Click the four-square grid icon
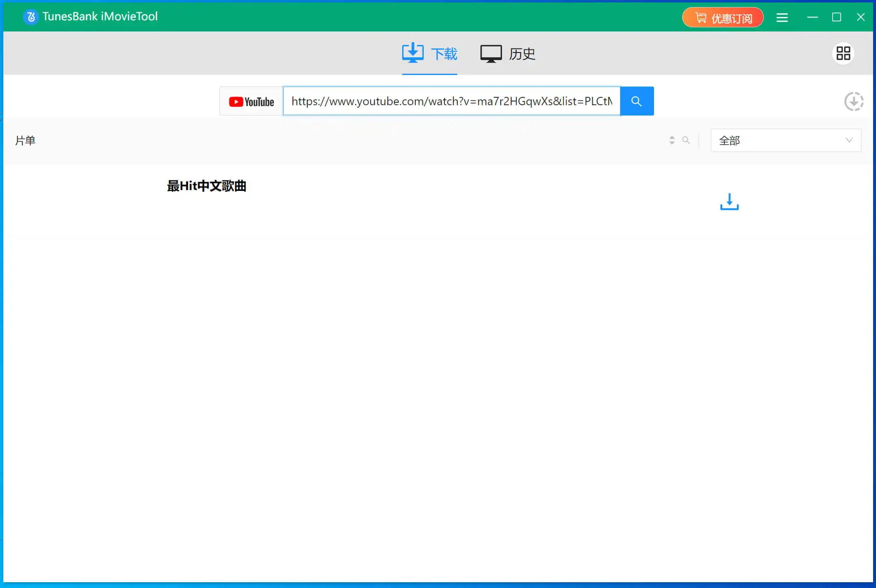 (x=843, y=53)
